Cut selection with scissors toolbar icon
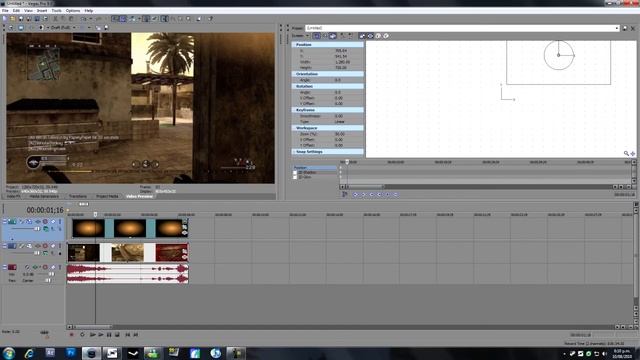The width and height of the screenshot is (640, 360). coord(56,19)
